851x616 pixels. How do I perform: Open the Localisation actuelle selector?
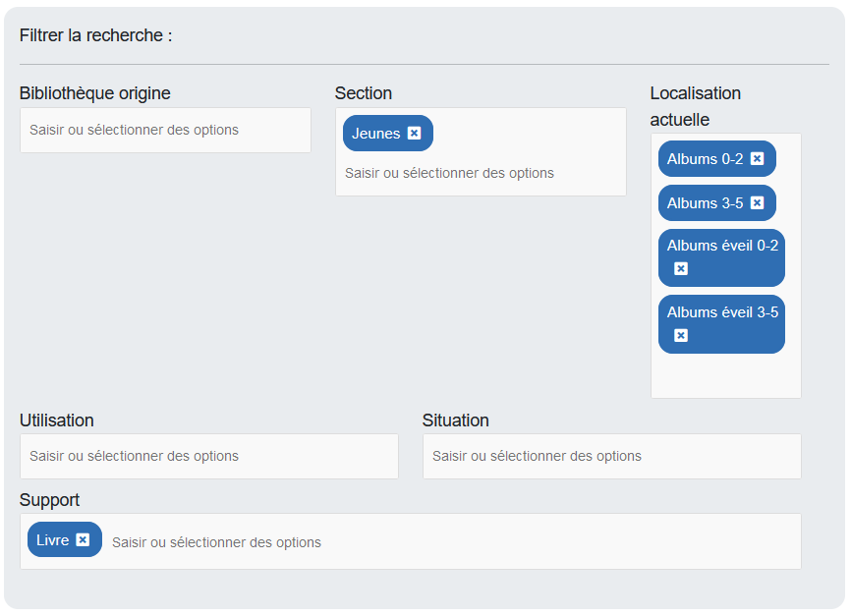click(x=725, y=373)
